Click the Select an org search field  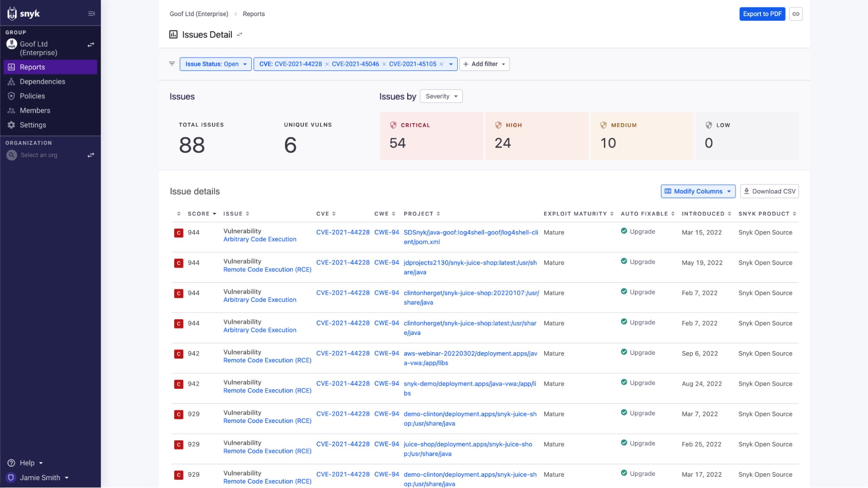pos(39,155)
